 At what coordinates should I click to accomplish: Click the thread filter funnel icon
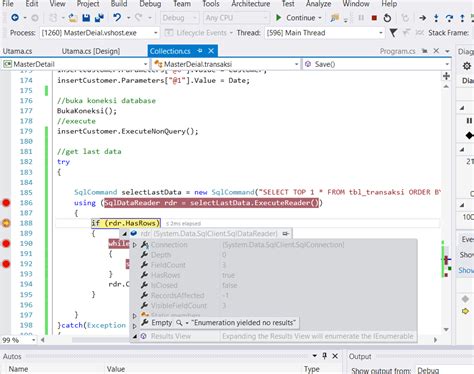(393, 33)
